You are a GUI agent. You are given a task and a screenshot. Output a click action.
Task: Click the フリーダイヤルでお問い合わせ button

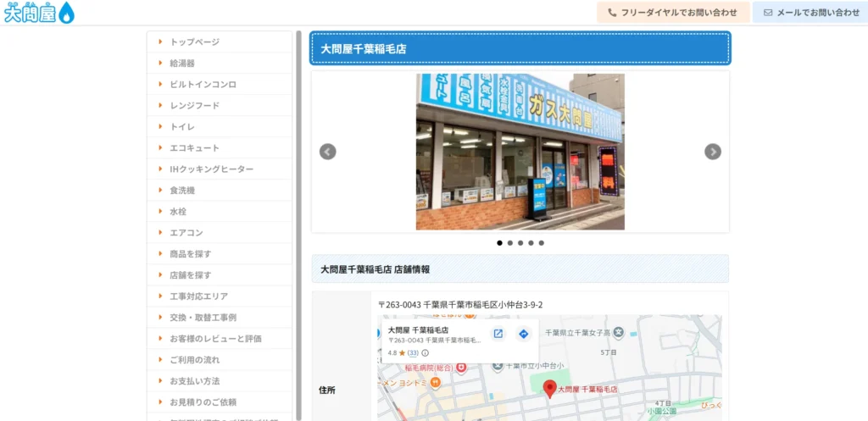[673, 13]
